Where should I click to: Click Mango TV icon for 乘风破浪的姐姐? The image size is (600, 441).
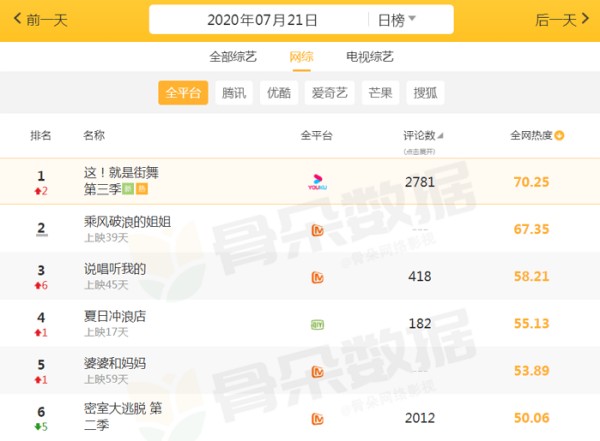[318, 230]
